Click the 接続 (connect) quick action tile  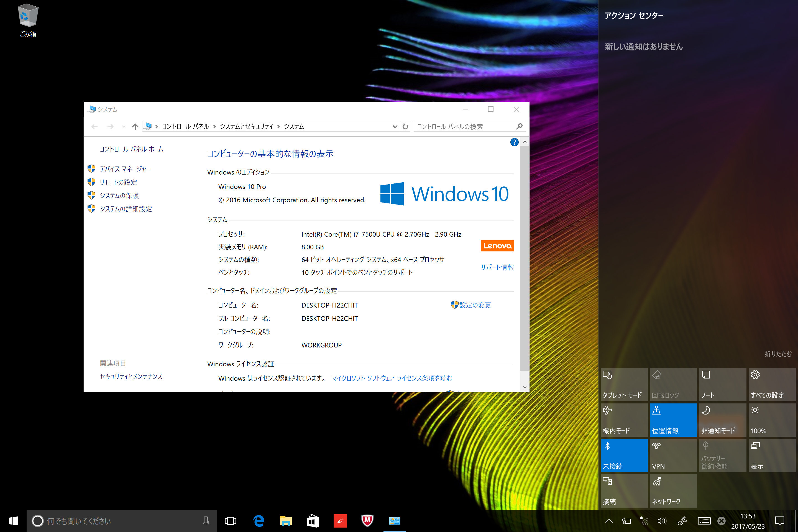(x=624, y=491)
